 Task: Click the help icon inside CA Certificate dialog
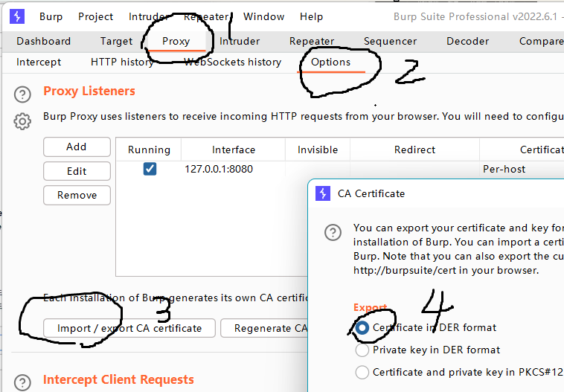[x=333, y=232]
